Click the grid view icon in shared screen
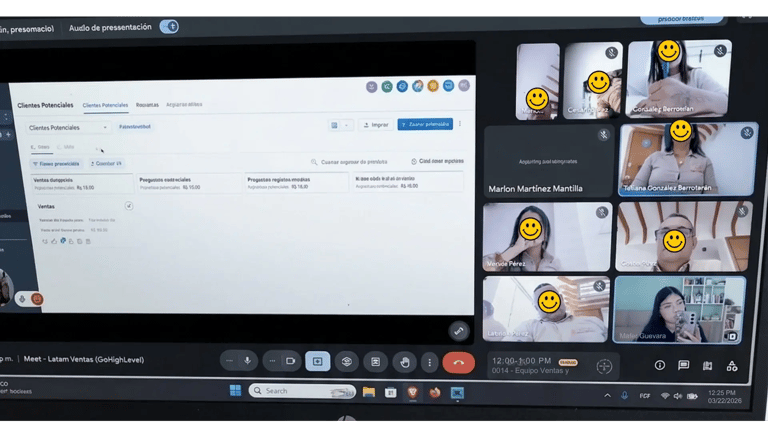This screenshot has height=431, width=768. pyautogui.click(x=335, y=125)
